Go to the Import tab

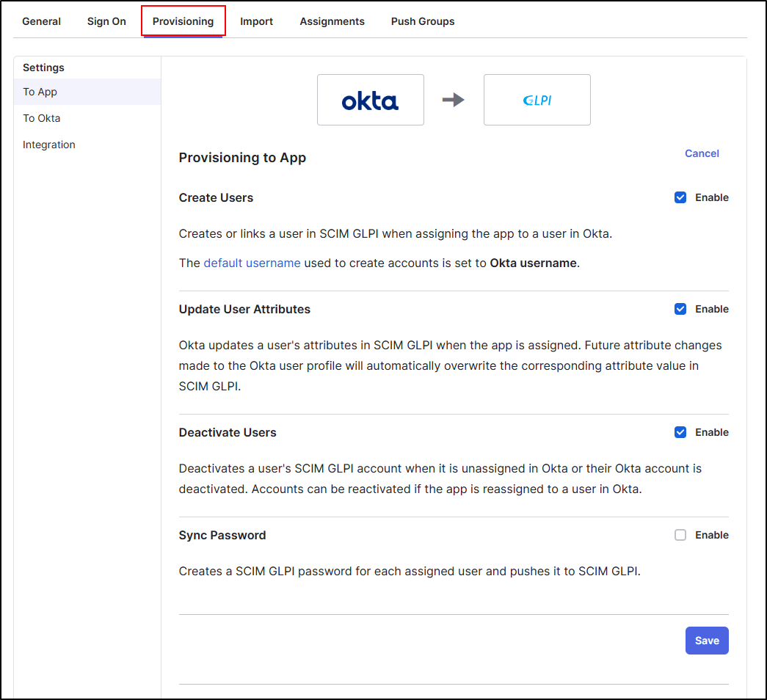256,21
